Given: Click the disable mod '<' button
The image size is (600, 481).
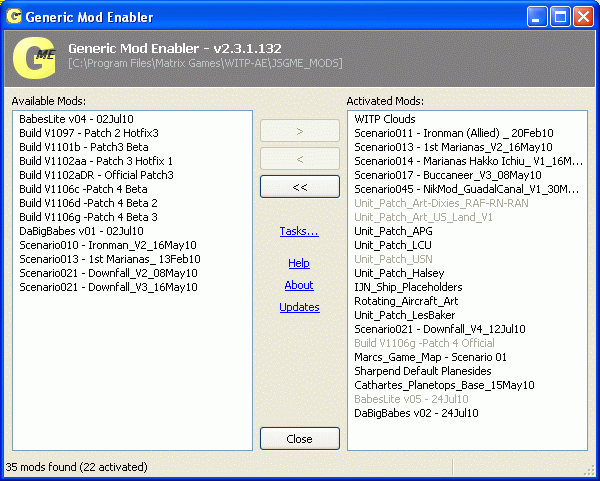Looking at the screenshot, I should click(x=300, y=159).
